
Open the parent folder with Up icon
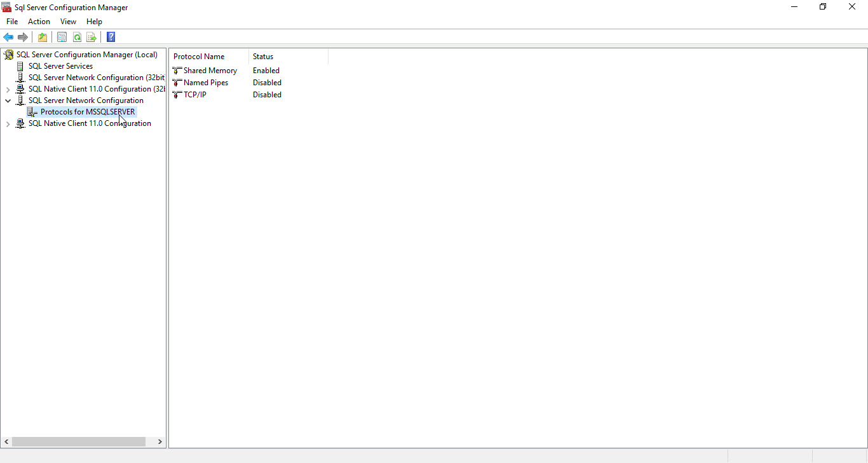pos(42,37)
